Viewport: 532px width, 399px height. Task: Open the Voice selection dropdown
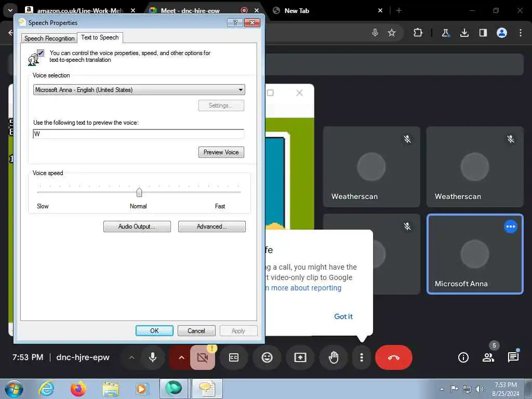click(139, 89)
